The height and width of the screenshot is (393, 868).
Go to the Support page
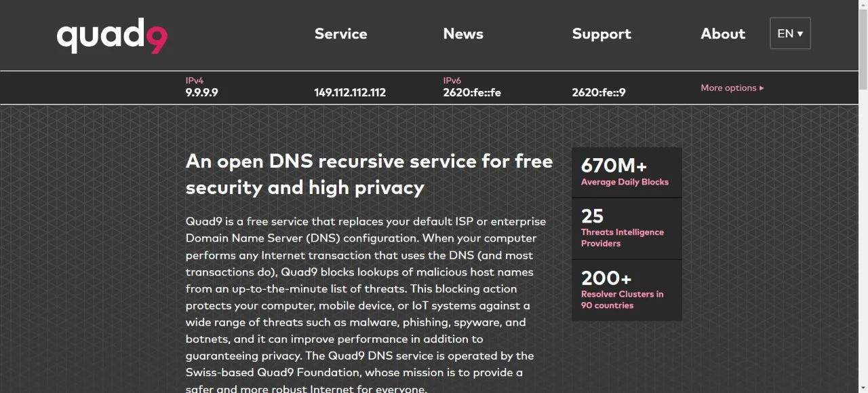click(601, 34)
